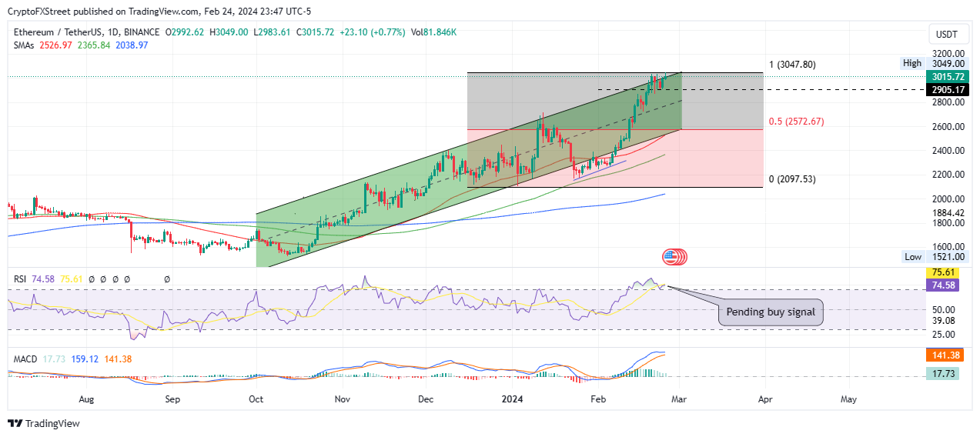Click the TradingView logo icon

(x=15, y=423)
